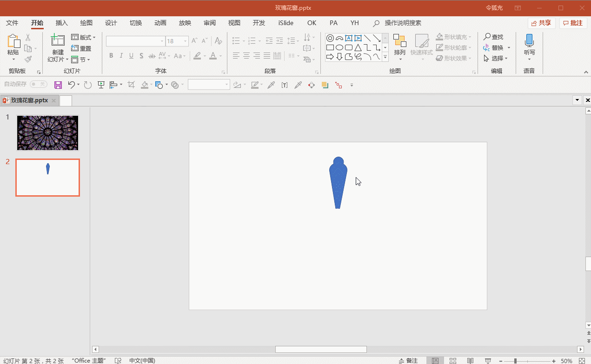
Task: Click the Reset (重置) button
Action: pyautogui.click(x=81, y=48)
